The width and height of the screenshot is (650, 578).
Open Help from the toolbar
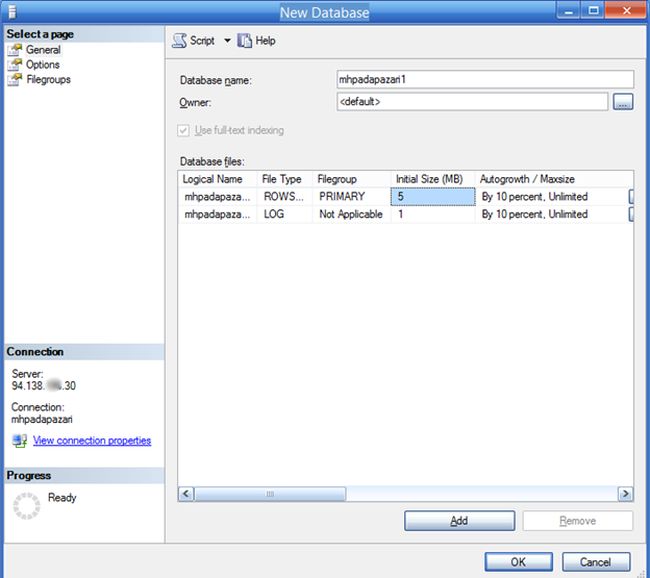tap(256, 41)
